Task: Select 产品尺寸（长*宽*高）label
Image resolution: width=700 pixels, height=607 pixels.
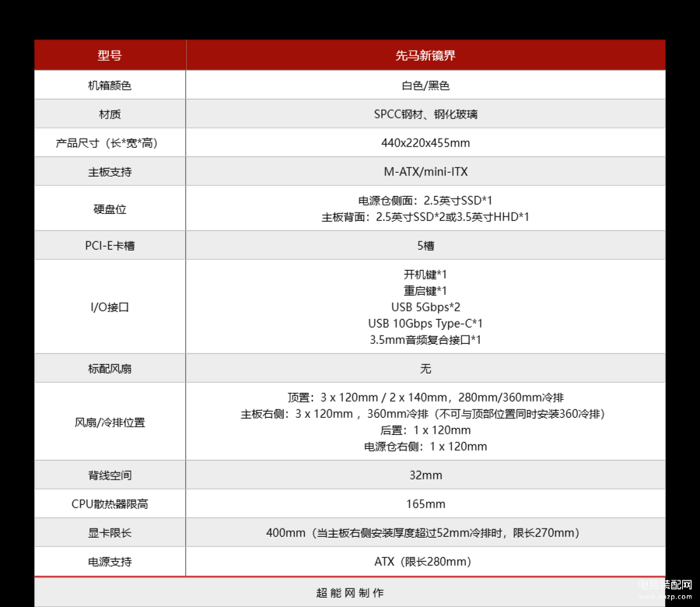Action: 107,143
